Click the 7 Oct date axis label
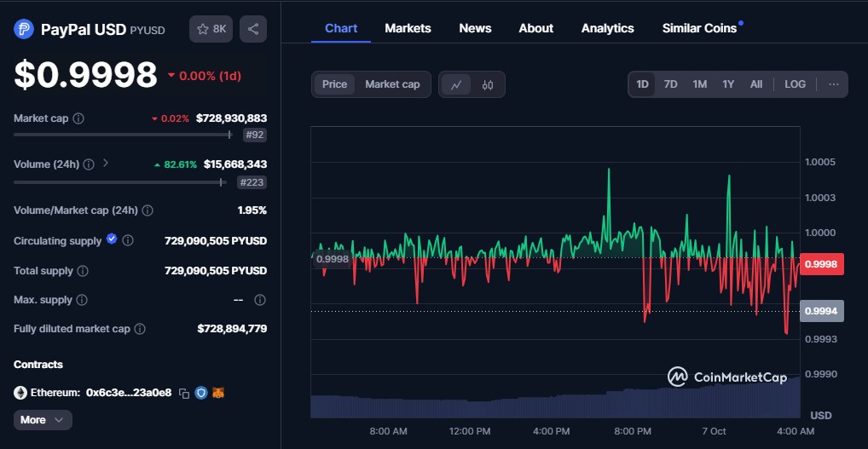This screenshot has height=449, width=868. point(713,431)
